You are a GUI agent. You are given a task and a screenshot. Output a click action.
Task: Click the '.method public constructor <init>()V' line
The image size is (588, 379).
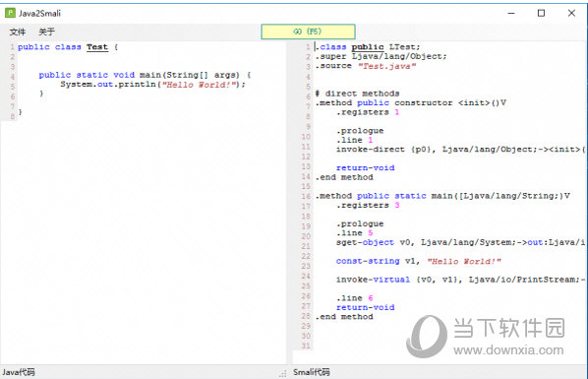411,102
